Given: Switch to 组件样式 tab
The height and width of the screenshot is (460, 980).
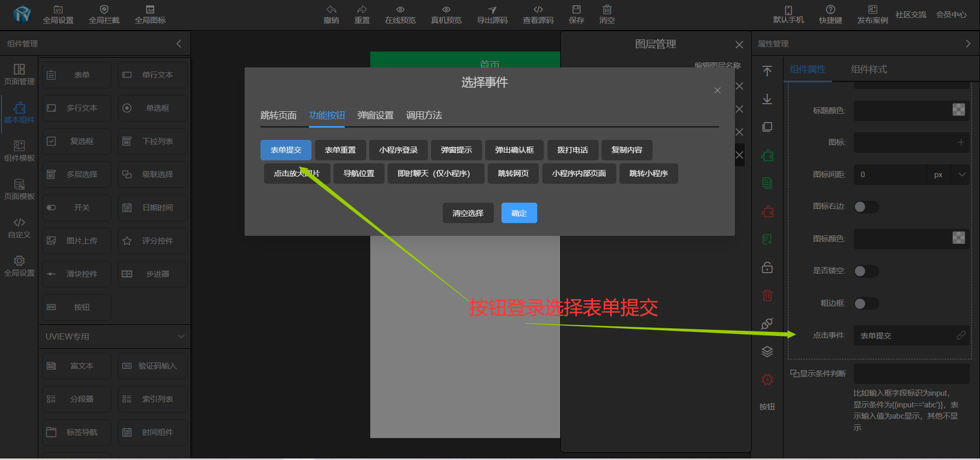Looking at the screenshot, I should pos(869,69).
